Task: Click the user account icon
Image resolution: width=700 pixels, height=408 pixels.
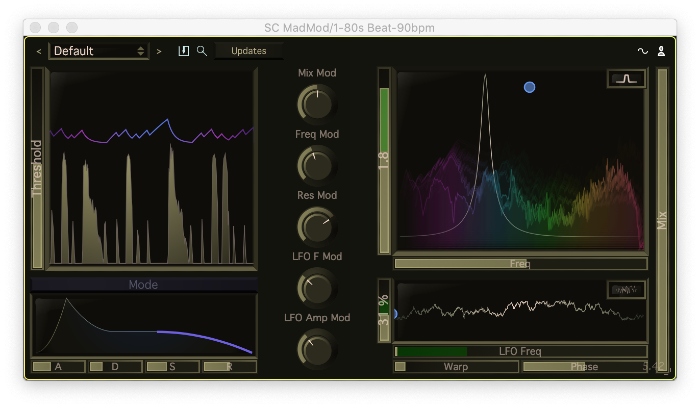Action: [660, 51]
